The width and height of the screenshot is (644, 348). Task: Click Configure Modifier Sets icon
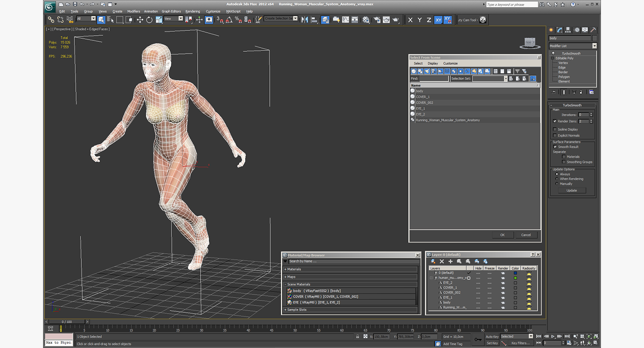[591, 92]
